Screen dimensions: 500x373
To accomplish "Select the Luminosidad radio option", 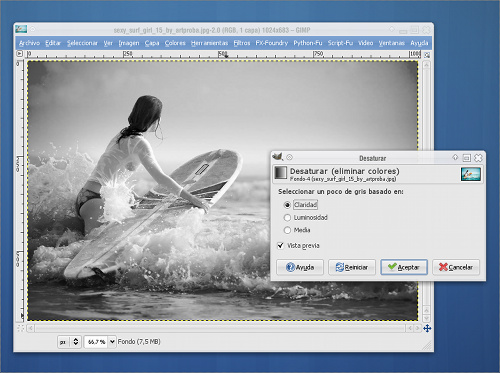I will pos(287,217).
